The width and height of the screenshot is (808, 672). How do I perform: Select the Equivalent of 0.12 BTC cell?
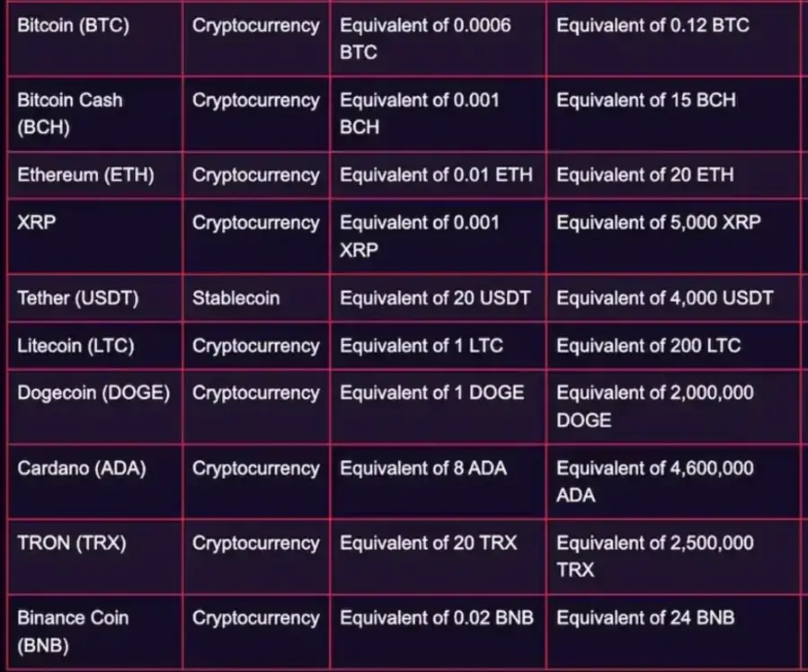673,40
